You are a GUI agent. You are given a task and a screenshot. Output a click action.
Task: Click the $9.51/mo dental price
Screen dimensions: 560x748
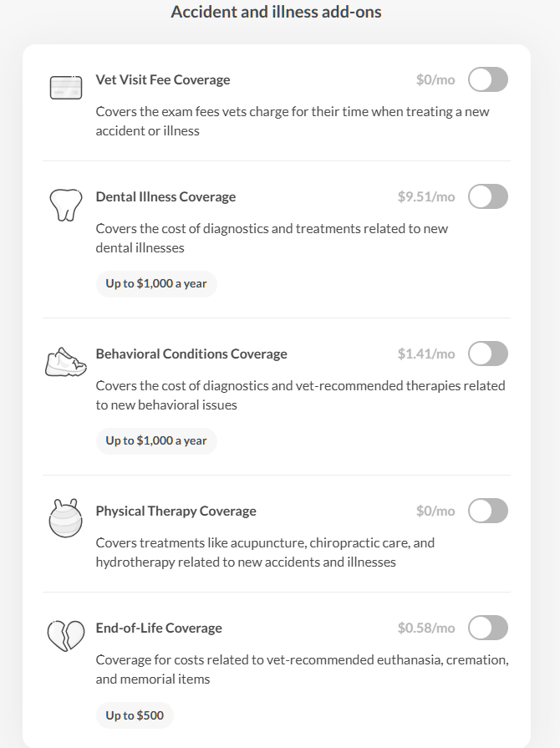(426, 196)
